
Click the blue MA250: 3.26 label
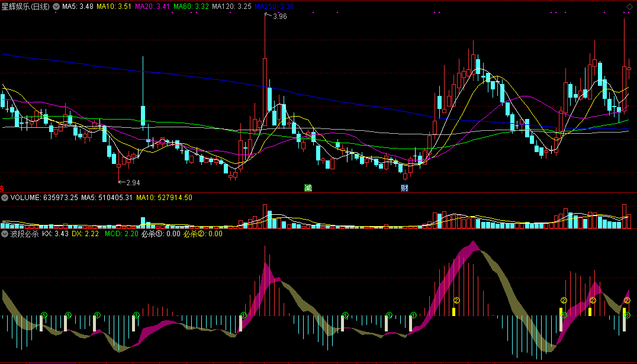point(274,7)
